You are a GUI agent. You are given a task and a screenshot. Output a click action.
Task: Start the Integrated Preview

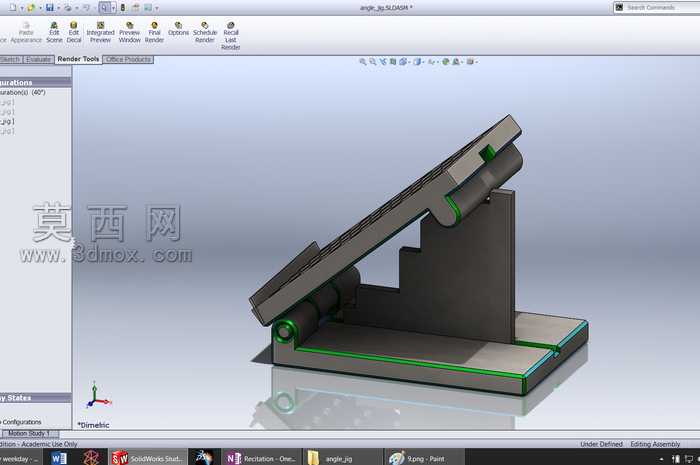[x=100, y=33]
